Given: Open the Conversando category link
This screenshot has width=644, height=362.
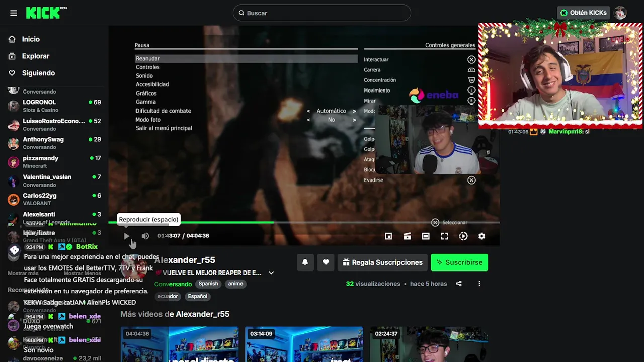Looking at the screenshot, I should [x=173, y=284].
